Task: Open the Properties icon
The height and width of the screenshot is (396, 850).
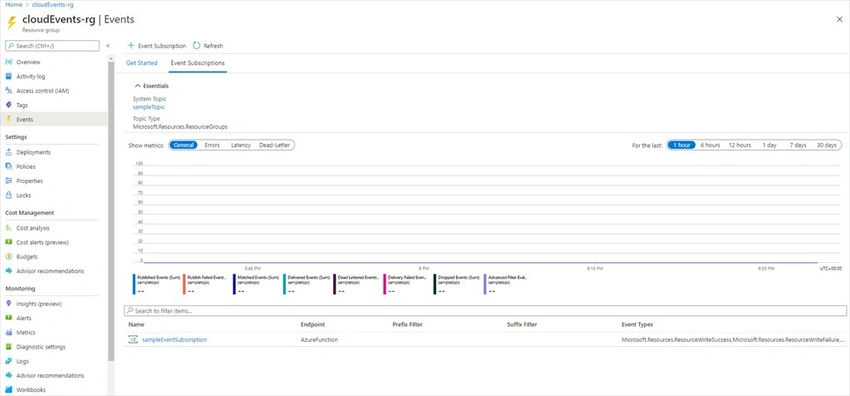Action: [x=9, y=181]
